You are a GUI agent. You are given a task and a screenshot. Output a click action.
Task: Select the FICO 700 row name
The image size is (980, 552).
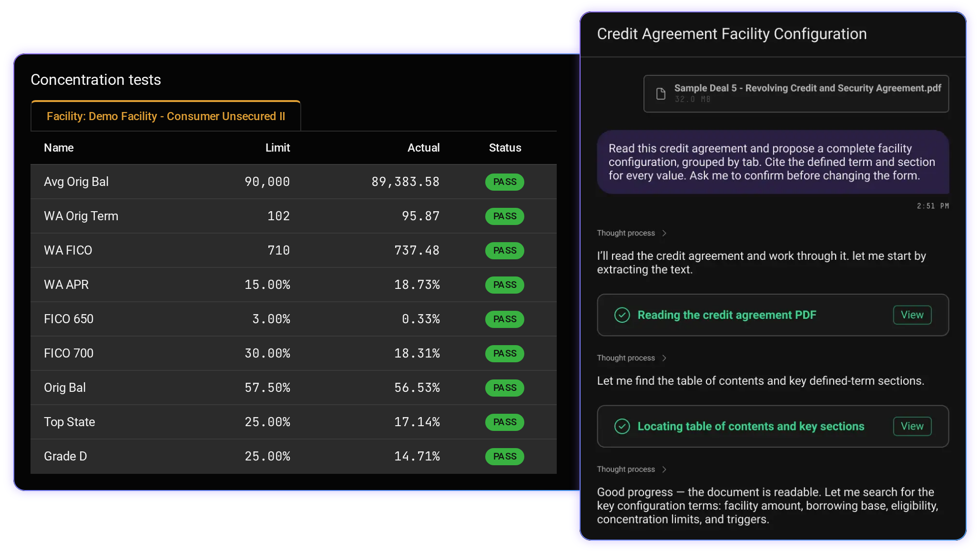click(69, 353)
